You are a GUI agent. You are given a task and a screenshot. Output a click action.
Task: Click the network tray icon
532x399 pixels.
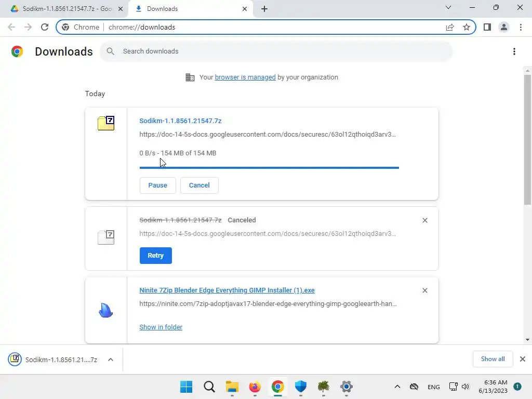[x=453, y=387]
